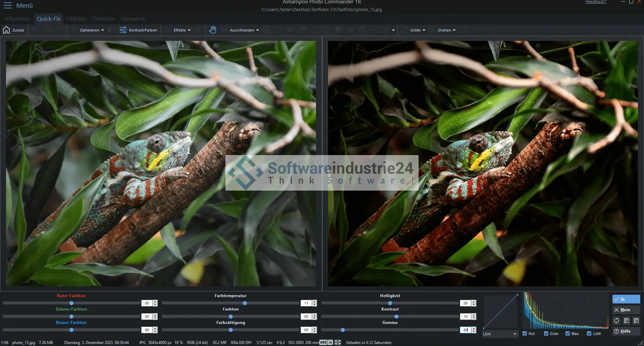Click the reset circular arrows icon
The image size is (644, 346).
coord(616,321)
